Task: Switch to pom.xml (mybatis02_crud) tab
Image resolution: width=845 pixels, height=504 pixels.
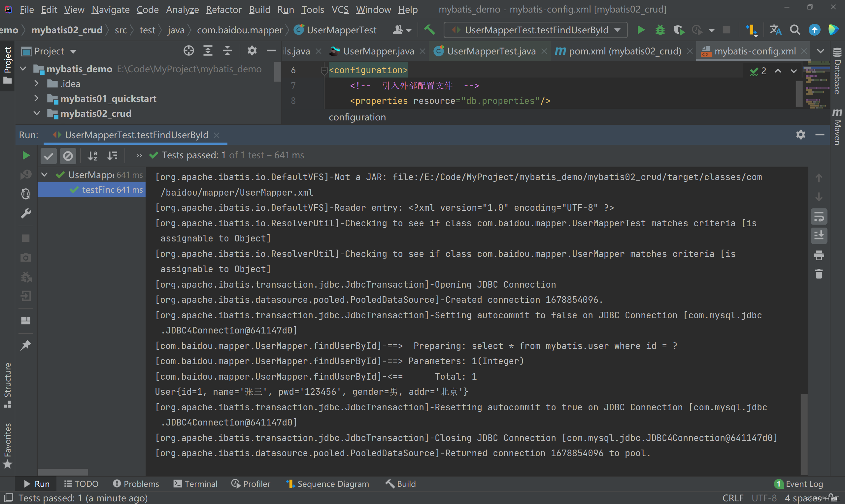Action: pos(625,51)
